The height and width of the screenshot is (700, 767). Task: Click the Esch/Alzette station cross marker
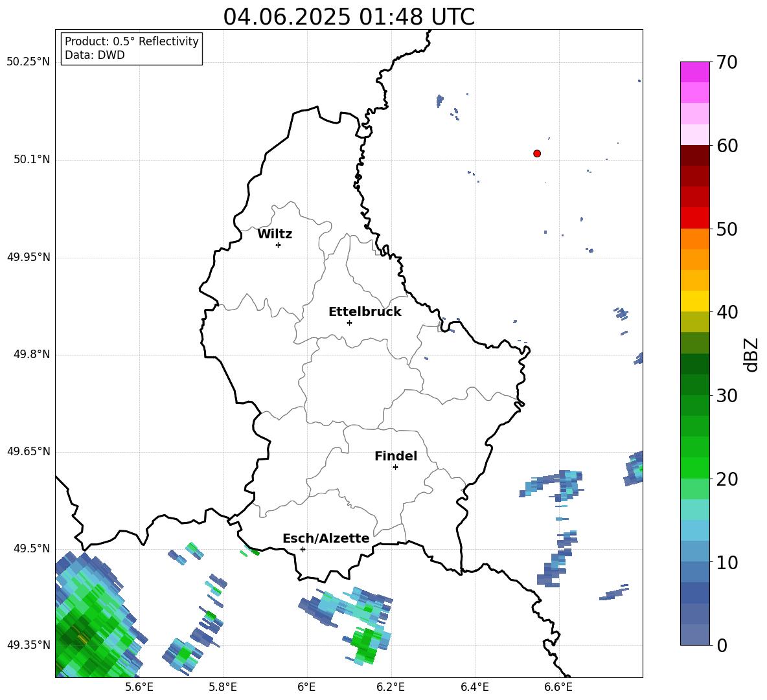click(303, 549)
